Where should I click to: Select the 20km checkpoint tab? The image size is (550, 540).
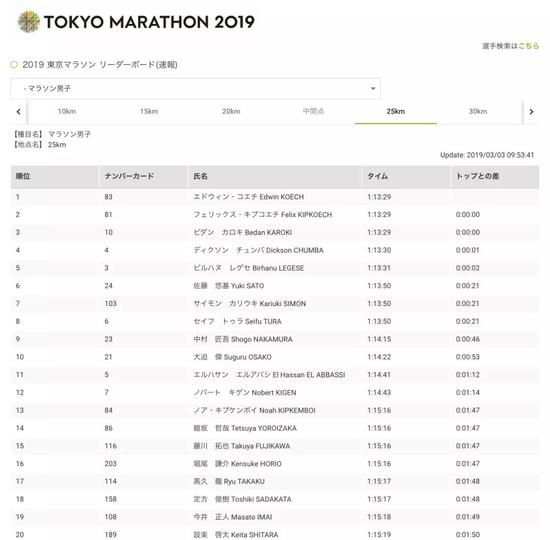(231, 112)
